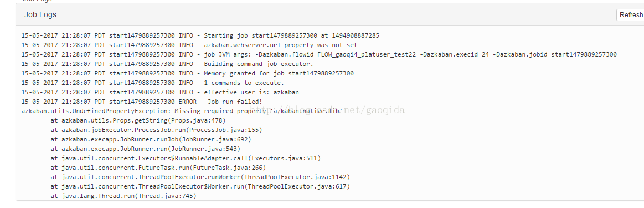
Task: Click the Executors$RunnableAdapter.call trace line
Action: click(x=186, y=159)
